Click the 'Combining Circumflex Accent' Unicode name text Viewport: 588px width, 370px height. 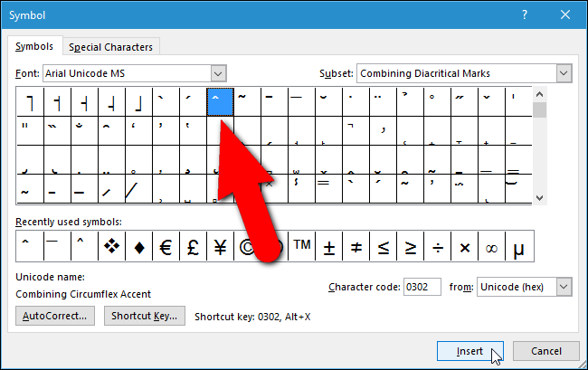[83, 294]
